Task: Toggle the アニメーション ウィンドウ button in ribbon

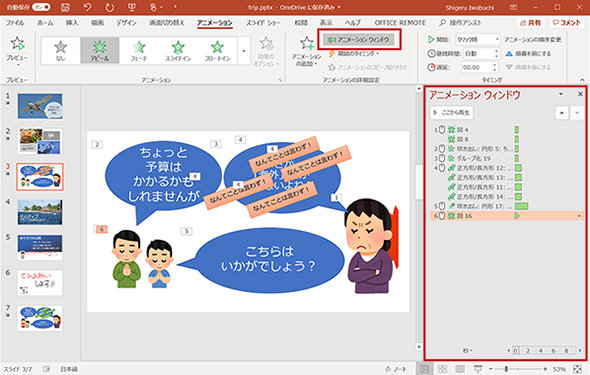Action: [x=359, y=39]
